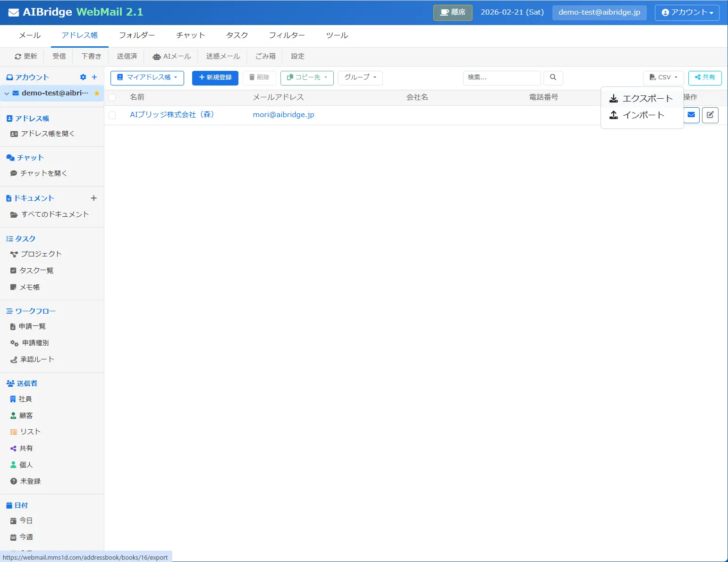Click the 新規登録 button
This screenshot has width=728, height=562.
tap(215, 77)
